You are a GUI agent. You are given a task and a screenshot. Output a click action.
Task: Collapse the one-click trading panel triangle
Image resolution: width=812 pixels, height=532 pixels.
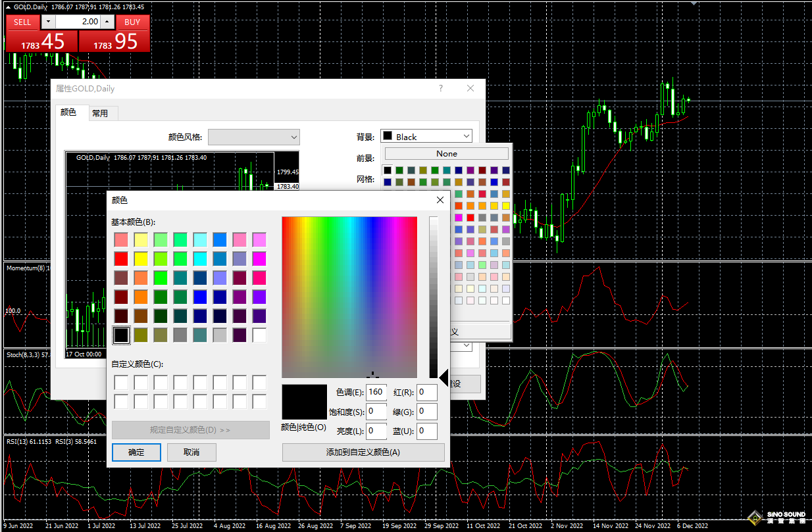[8, 7]
